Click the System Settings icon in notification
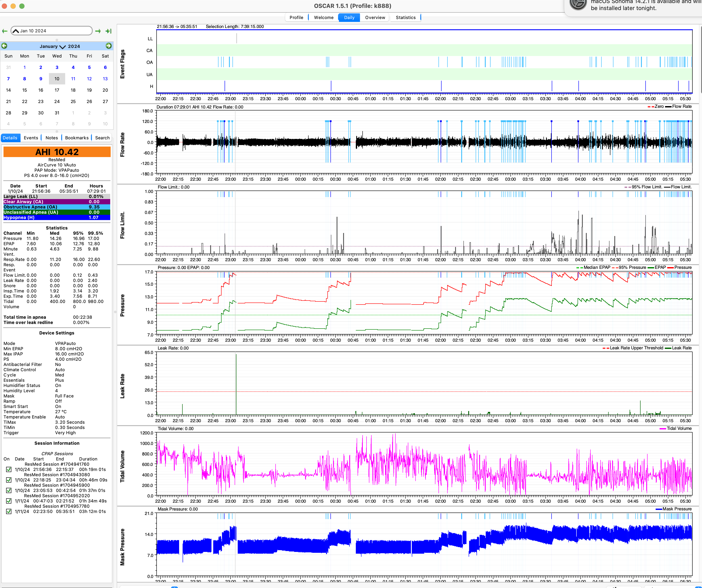The image size is (702, 588). point(578,4)
